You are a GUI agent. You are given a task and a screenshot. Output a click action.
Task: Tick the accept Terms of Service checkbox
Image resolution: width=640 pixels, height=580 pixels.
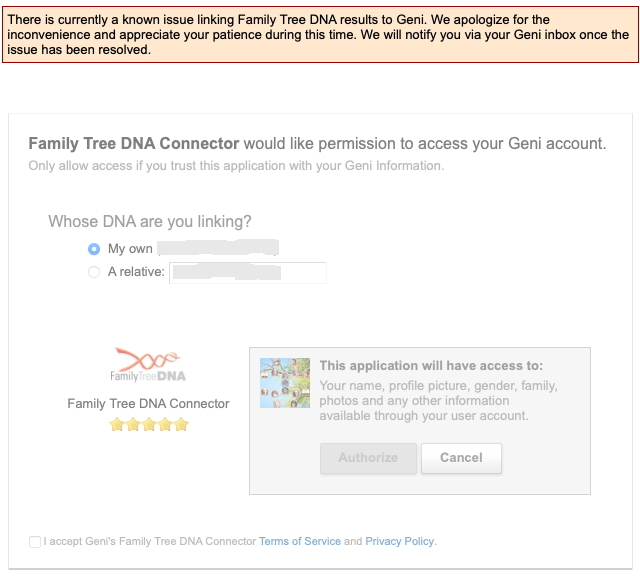pyautogui.click(x=35, y=542)
